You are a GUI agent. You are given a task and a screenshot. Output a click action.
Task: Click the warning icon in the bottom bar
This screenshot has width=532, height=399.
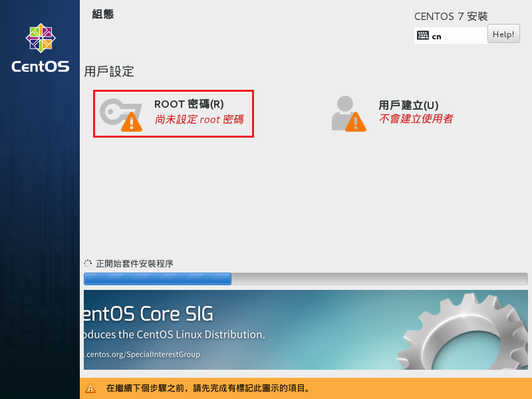pyautogui.click(x=90, y=388)
